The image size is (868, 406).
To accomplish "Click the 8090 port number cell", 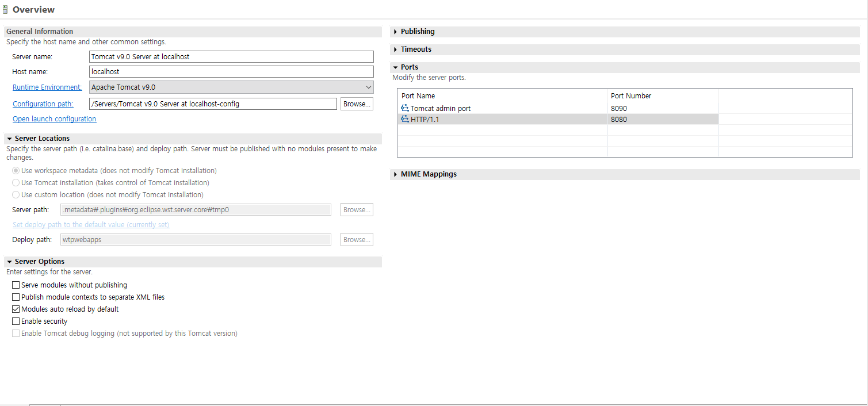I will point(663,108).
